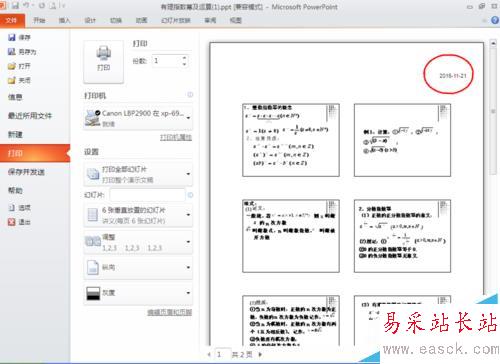The width and height of the screenshot is (500, 364).
Task: Open the Printer Properties (打印机属性) link
Action: point(176,137)
